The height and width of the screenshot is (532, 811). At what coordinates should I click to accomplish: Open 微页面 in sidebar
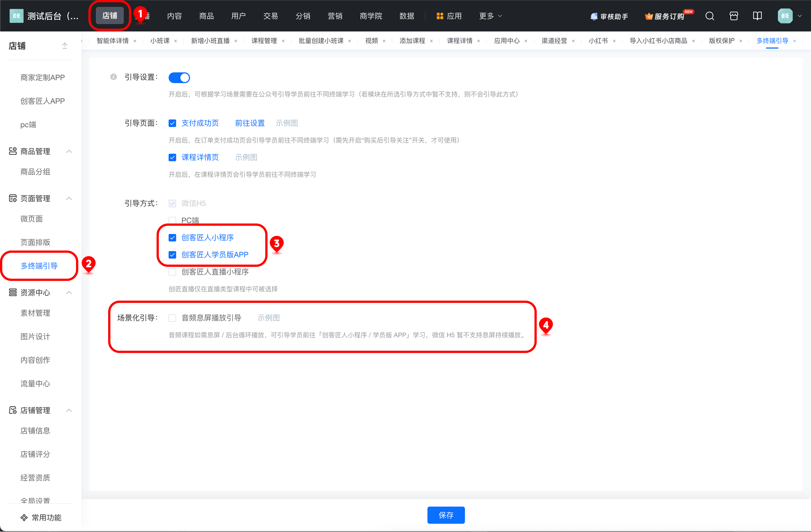tap(32, 219)
